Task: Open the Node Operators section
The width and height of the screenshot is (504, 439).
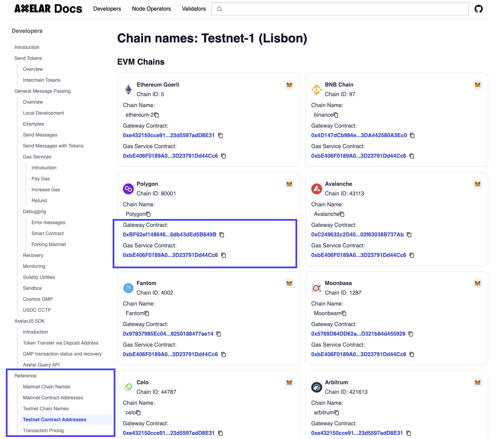Action: coord(151,9)
